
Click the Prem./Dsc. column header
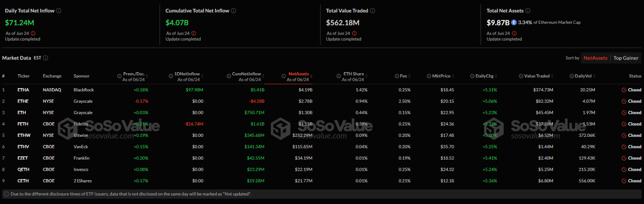click(134, 74)
